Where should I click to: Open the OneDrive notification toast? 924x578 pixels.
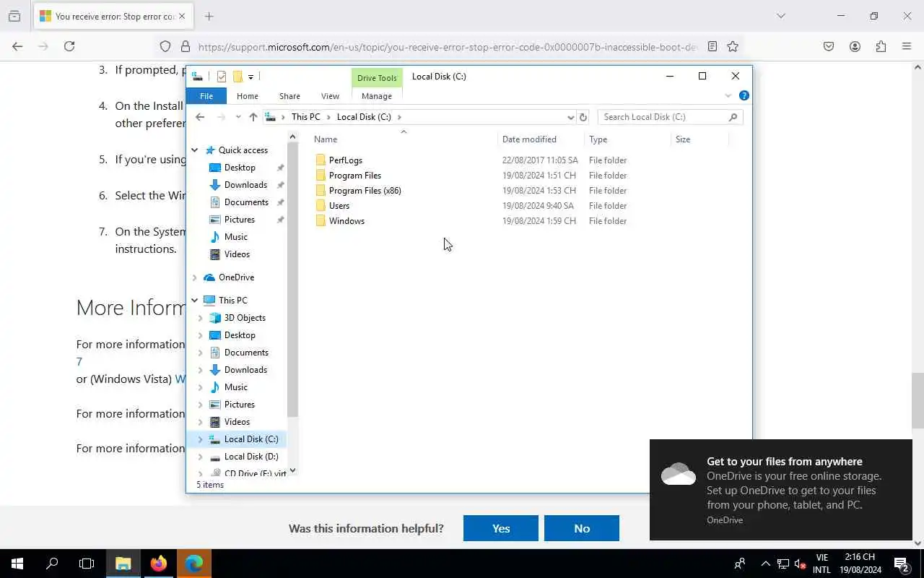[x=781, y=490]
